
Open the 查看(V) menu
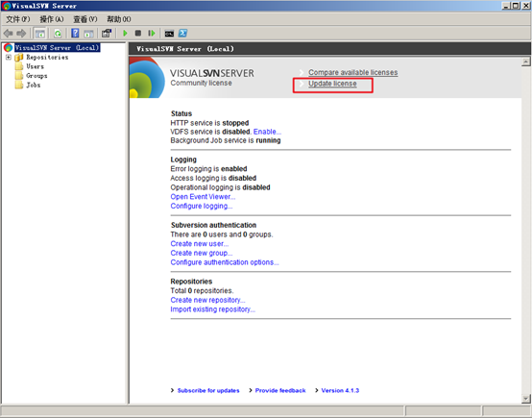pyautogui.click(x=85, y=19)
